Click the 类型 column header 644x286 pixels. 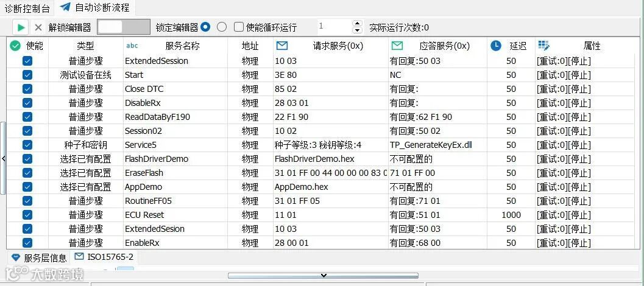pyautogui.click(x=85, y=46)
